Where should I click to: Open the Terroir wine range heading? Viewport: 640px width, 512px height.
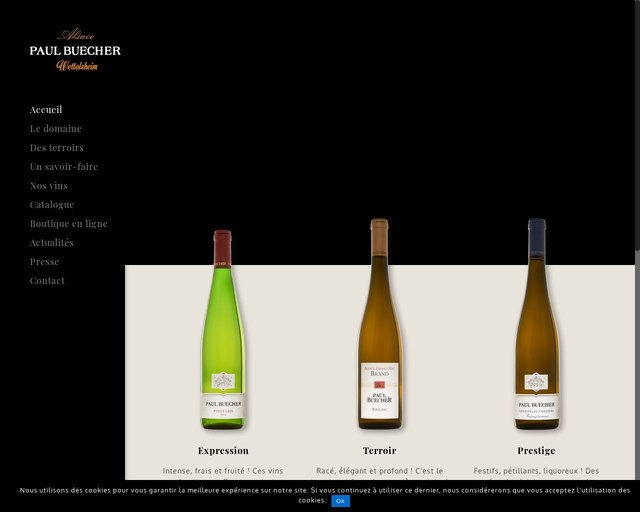click(x=380, y=450)
